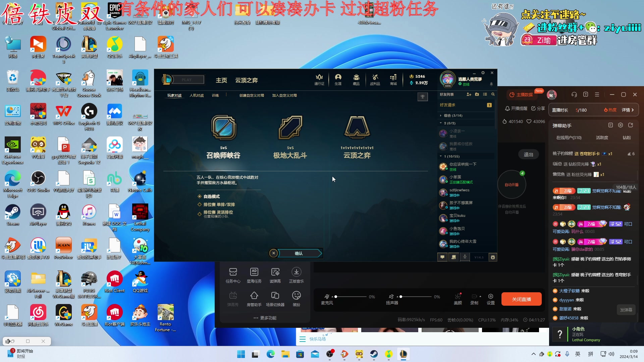Toggle the 自动开播 circle button
The width and height of the screenshot is (644, 362).
pos(512,185)
